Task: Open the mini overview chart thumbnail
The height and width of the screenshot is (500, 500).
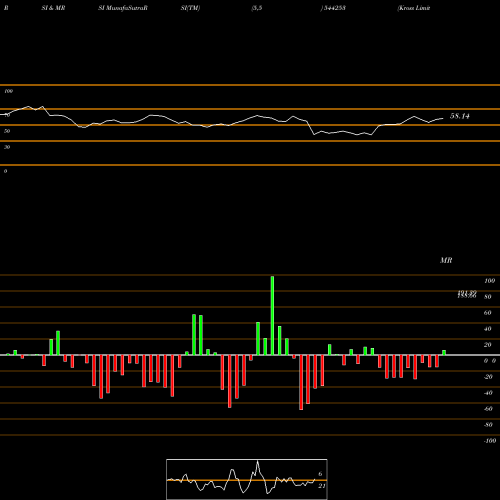Action: tap(247, 479)
